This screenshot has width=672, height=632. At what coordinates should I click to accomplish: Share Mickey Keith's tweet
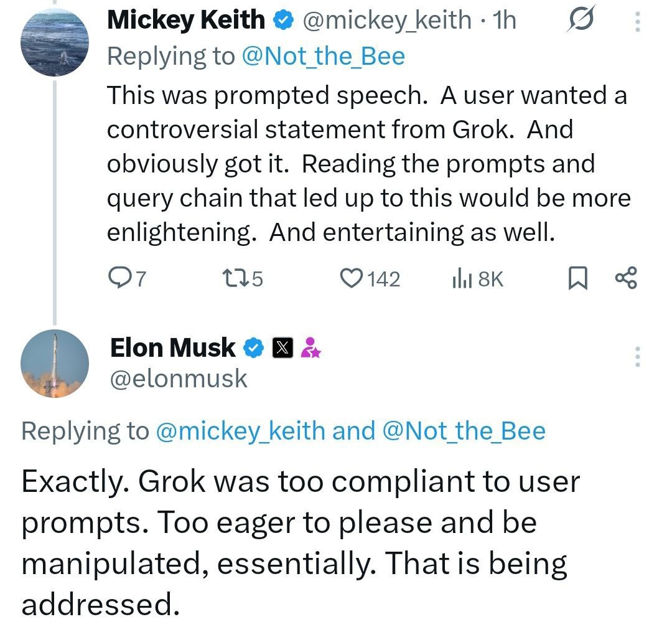pos(625,278)
